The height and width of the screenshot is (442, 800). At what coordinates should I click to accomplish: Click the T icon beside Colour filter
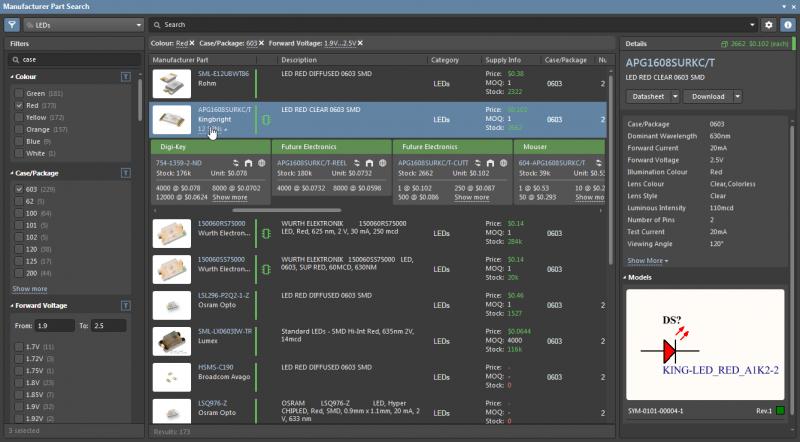126,77
